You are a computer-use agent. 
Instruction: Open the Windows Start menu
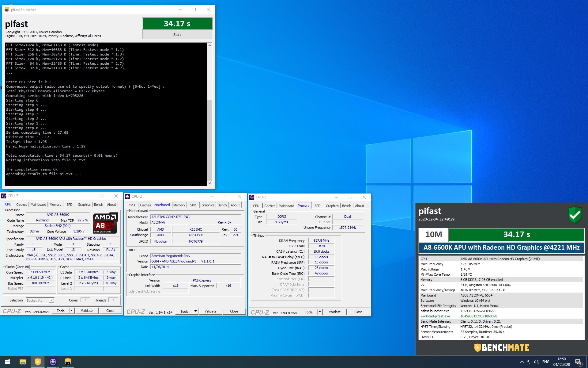[x=7, y=362]
